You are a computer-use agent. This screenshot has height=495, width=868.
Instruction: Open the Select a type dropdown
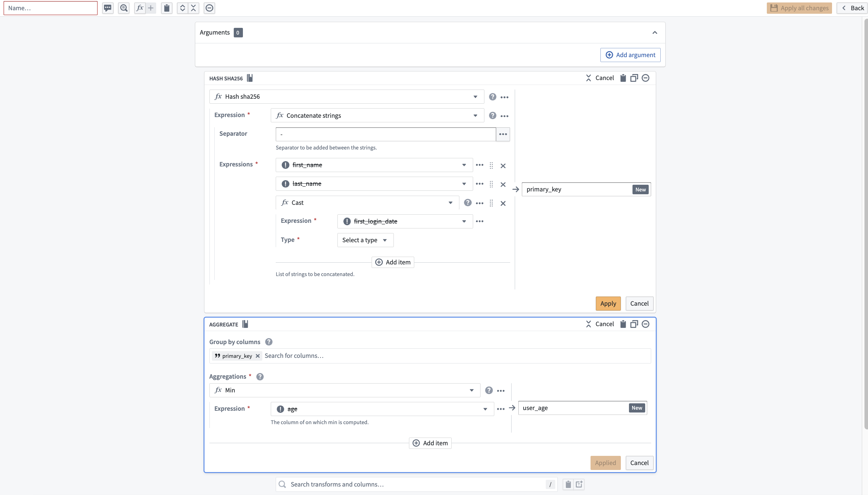[365, 240]
